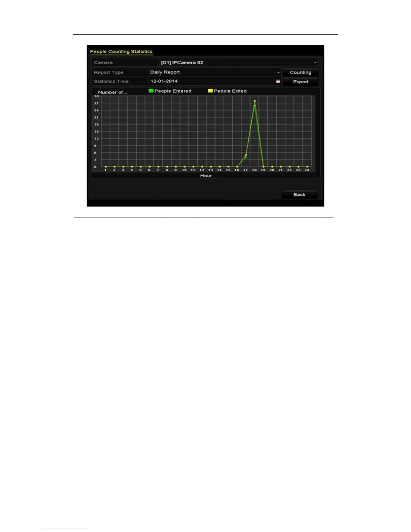This screenshot has width=411, height=532.
Task: Click the hour 12 axis tick label
Action: coord(202,170)
